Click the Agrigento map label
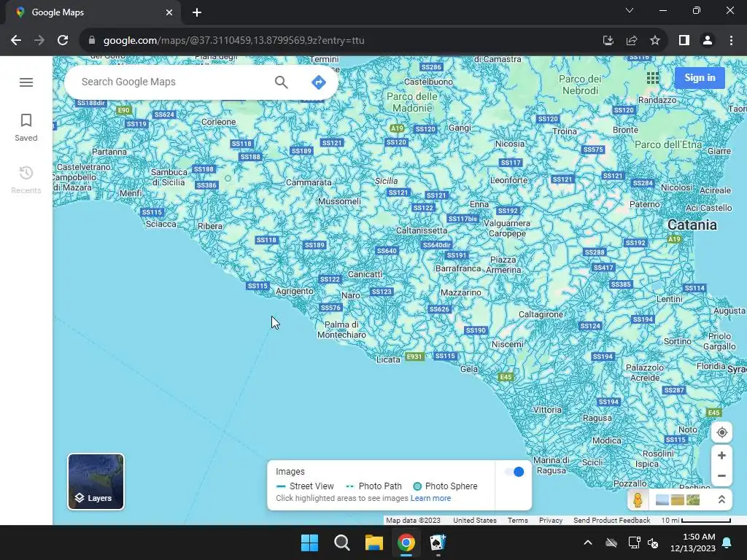Screen dimensions: 747x560 (295, 291)
